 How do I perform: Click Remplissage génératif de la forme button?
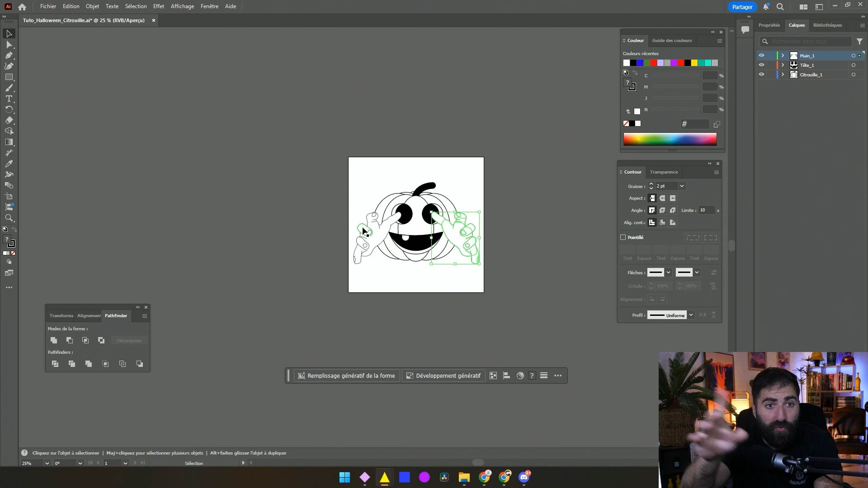(x=346, y=375)
